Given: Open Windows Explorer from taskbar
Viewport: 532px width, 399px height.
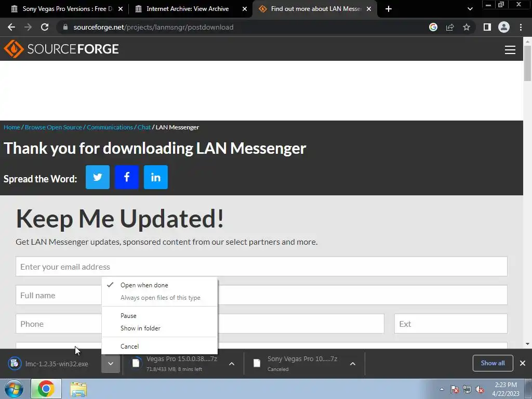Looking at the screenshot, I should pos(78,389).
